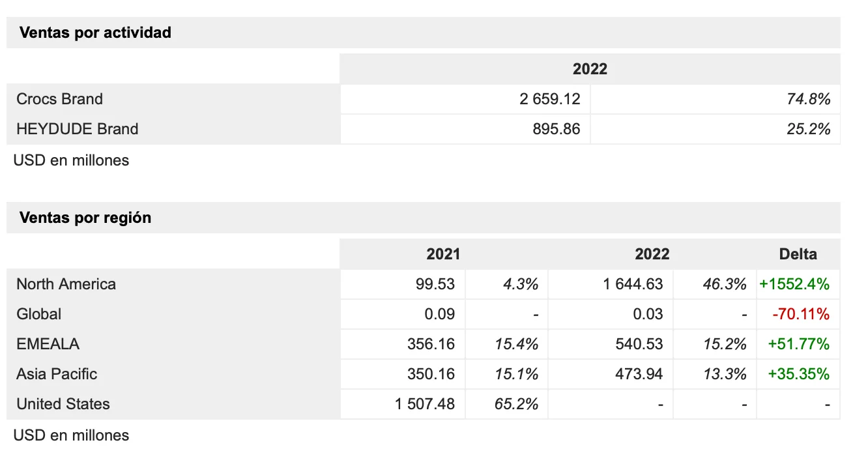Click North America's +1552.4% delta value
Screen dimensions: 868x464
794,284
